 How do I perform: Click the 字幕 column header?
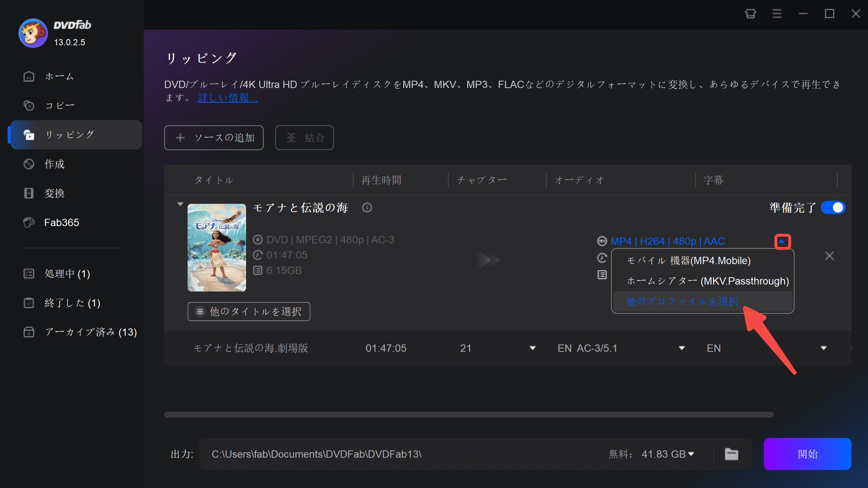pyautogui.click(x=713, y=180)
